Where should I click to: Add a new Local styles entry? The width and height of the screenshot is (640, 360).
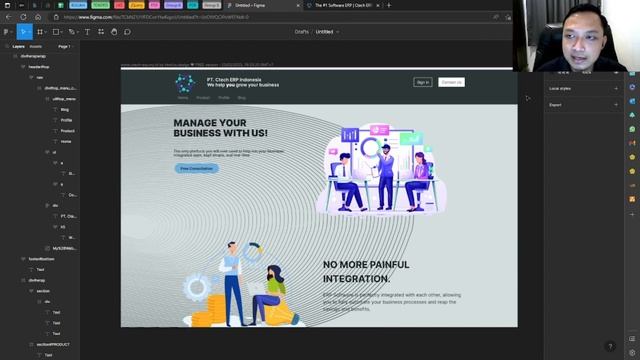pos(616,89)
